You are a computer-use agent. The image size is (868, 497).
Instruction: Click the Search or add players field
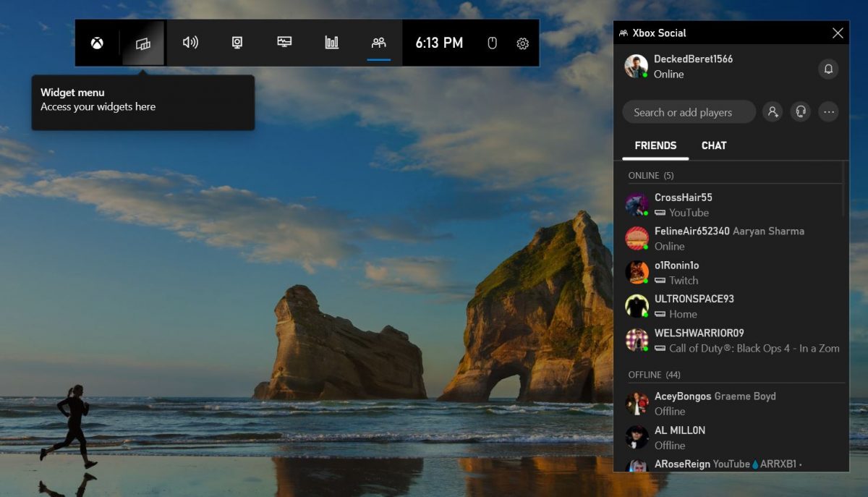click(x=689, y=112)
